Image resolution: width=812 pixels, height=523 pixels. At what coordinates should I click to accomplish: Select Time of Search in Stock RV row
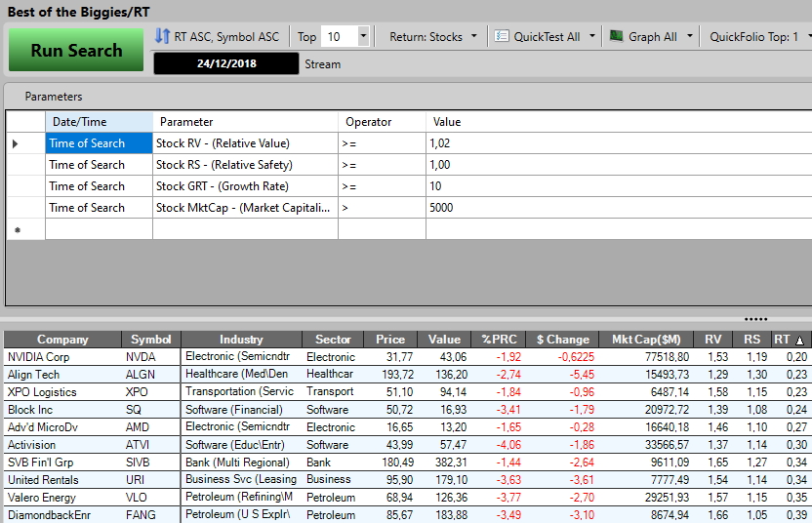click(x=99, y=142)
